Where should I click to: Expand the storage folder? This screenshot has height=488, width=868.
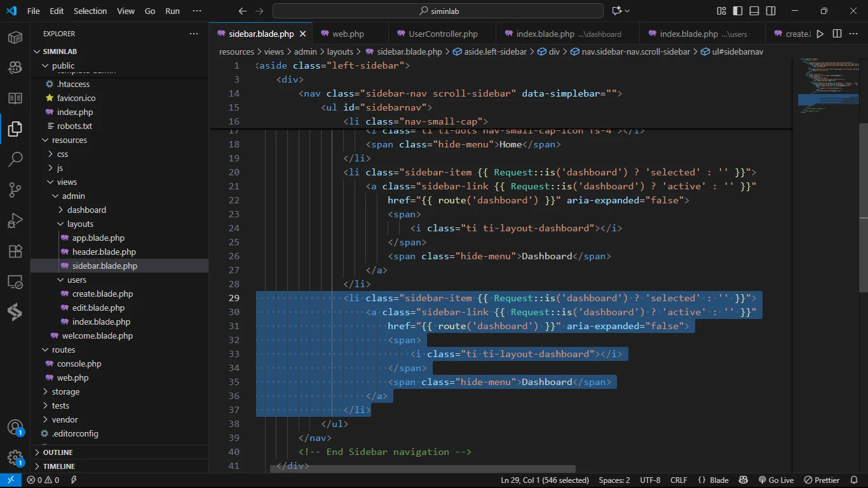point(65,391)
